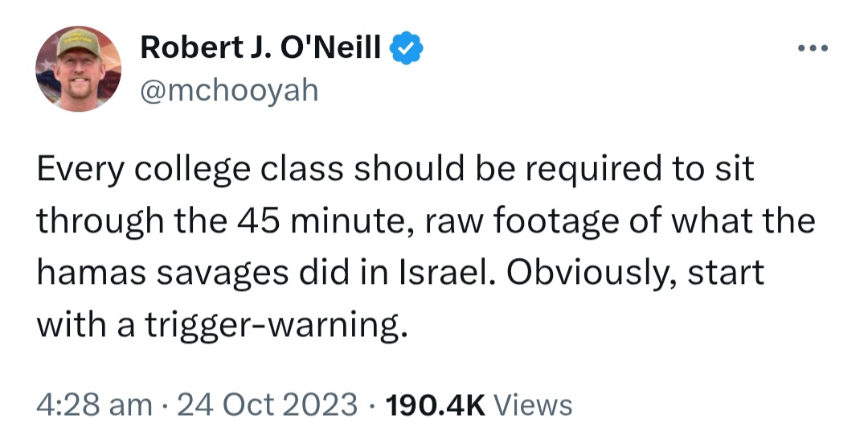The width and height of the screenshot is (868, 436).
Task: Click the word Views beside the count
Action: pyautogui.click(x=533, y=405)
